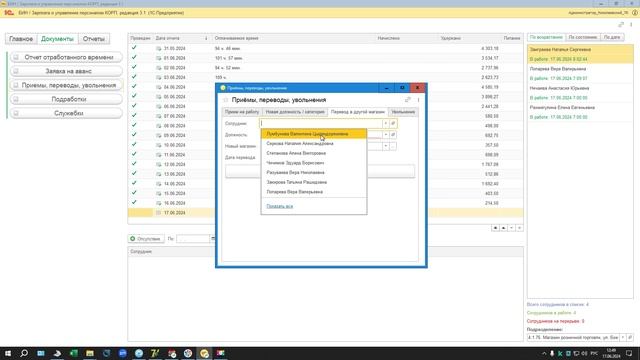Image resolution: width=640 pixels, height=360 pixels.
Task: Open the Подработки section
Action: pos(66,99)
